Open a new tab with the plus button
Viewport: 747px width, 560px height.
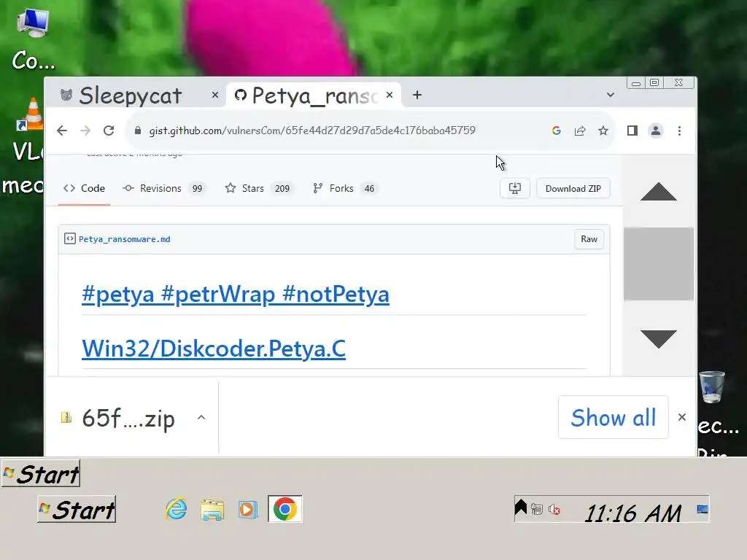tap(417, 96)
